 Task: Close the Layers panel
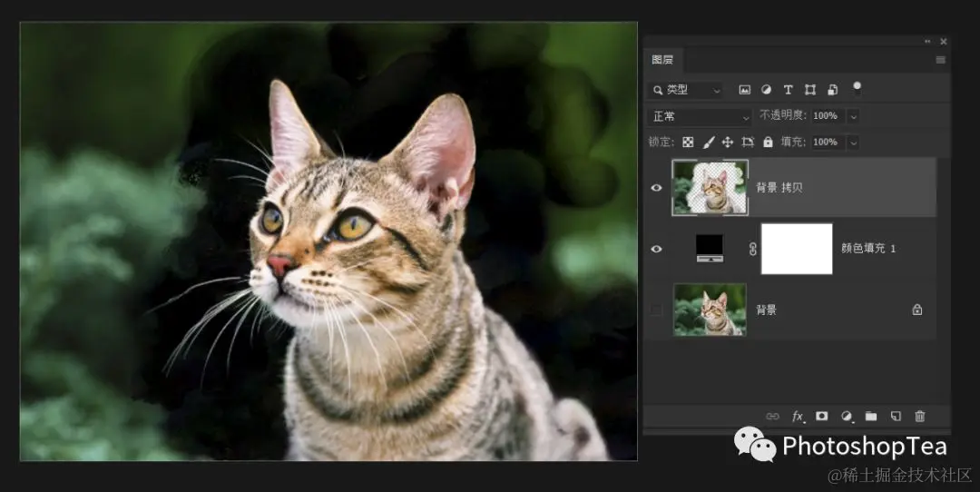tap(943, 41)
